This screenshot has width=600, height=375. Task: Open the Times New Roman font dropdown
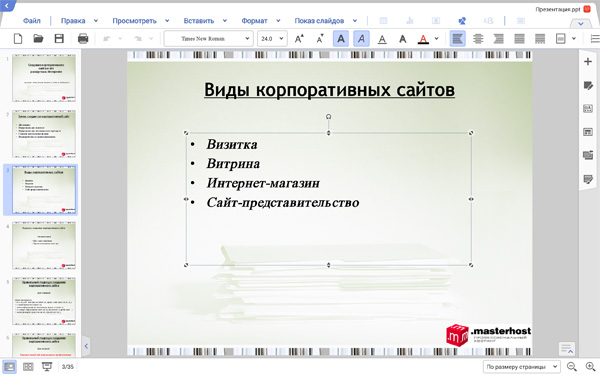pos(209,39)
